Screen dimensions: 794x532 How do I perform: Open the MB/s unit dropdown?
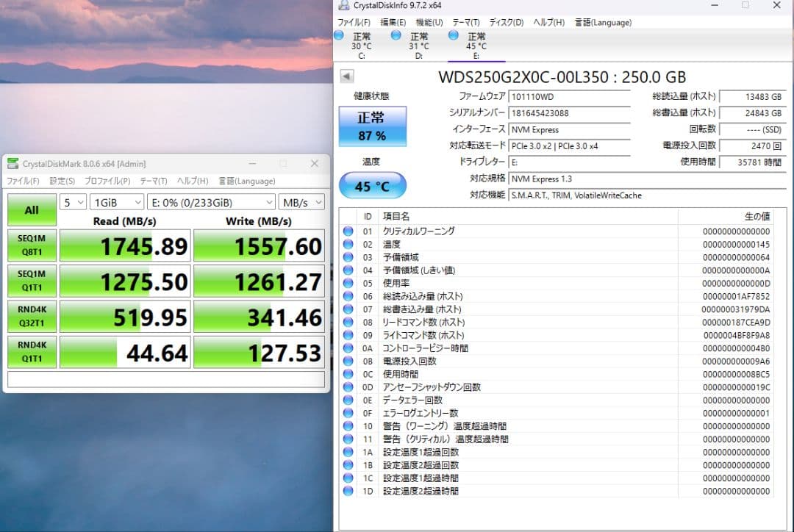pos(301,201)
